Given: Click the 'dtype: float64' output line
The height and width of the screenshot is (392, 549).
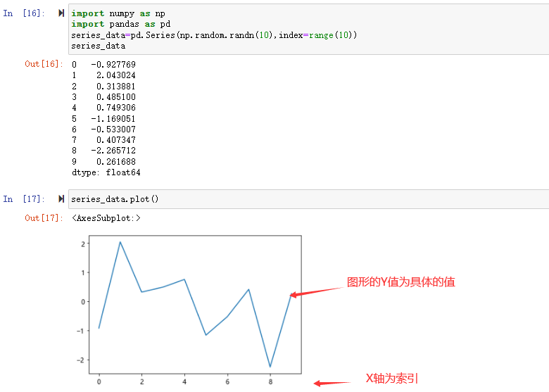Looking at the screenshot, I should tap(106, 172).
